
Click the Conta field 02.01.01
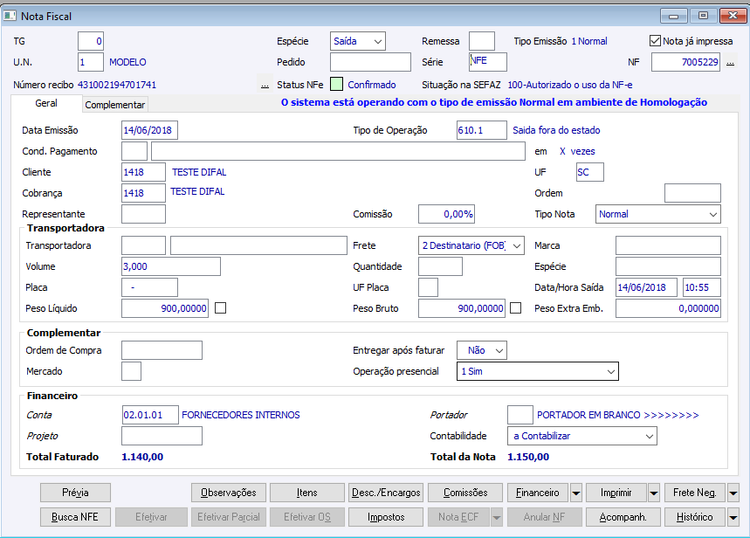[x=151, y=415]
